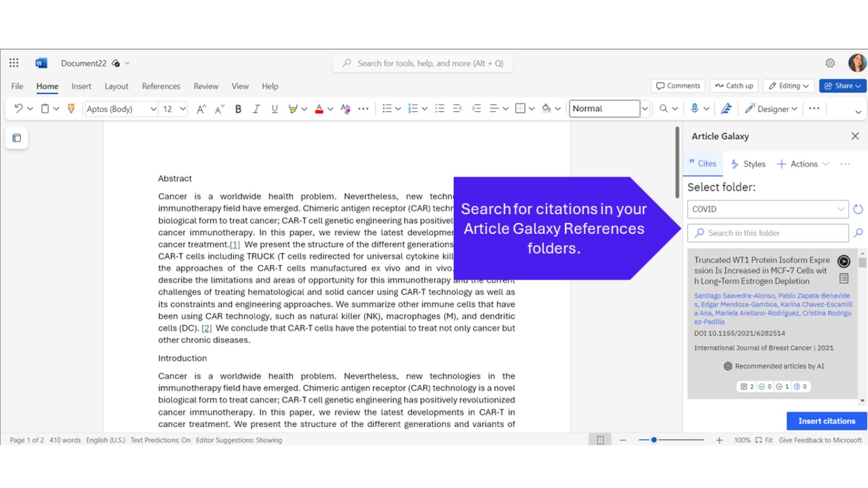Click the zoom slider handle
Screen dimensions: 868x488
[x=654, y=440]
